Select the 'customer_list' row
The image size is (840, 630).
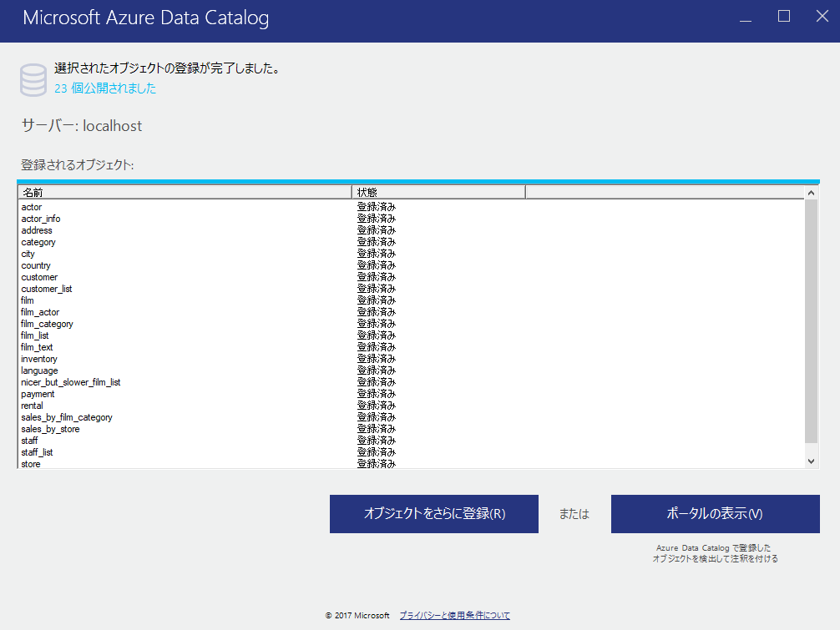[x=412, y=289]
